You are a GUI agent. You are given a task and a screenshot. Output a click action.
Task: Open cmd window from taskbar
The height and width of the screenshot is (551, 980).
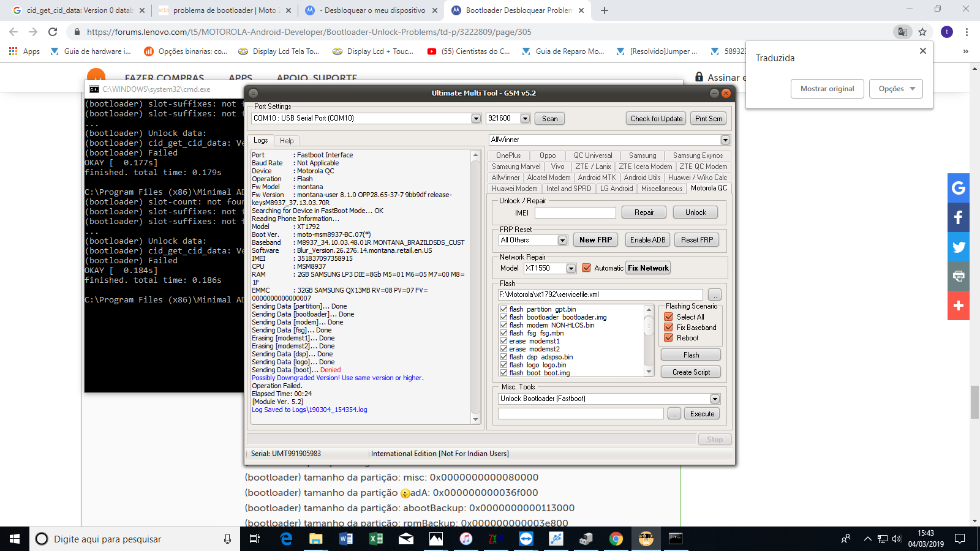676,539
